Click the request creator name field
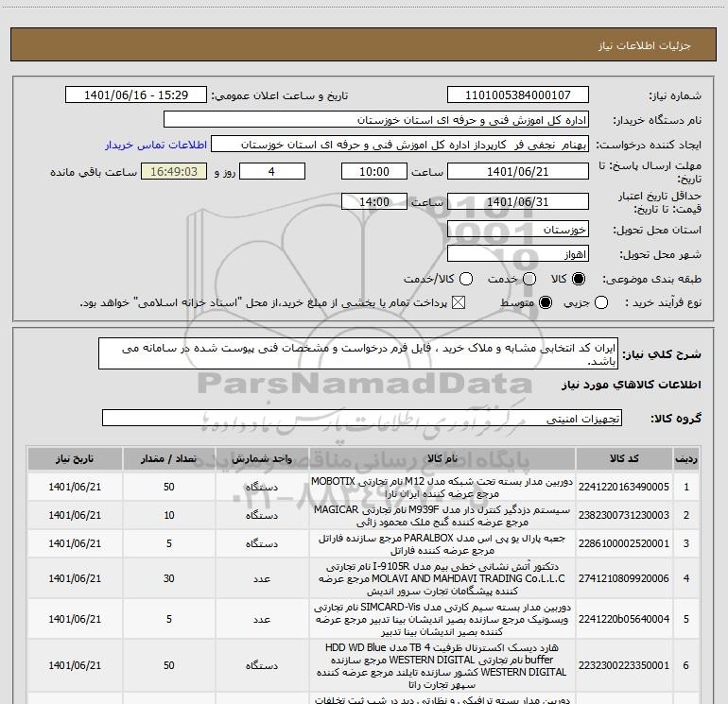 tap(400, 145)
